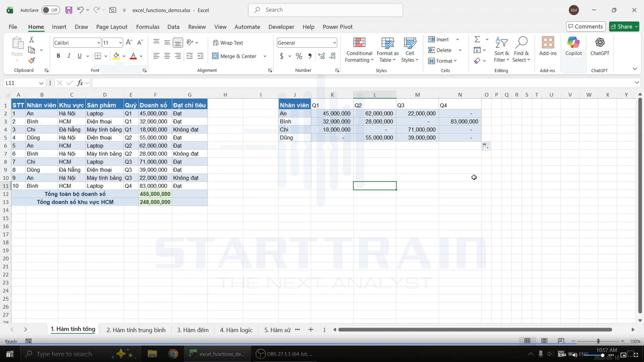Open Chrome from Windows taskbar
Image resolution: width=644 pixels, height=362 pixels.
point(173,354)
